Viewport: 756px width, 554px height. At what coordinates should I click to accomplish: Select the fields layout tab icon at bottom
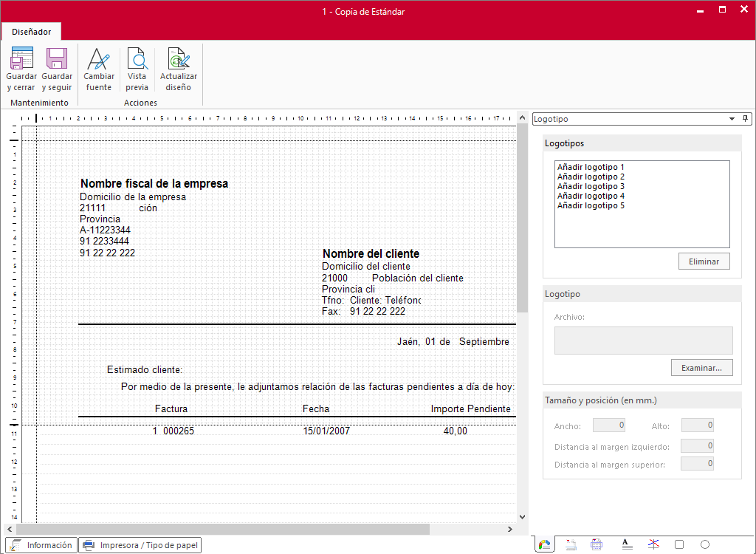(x=597, y=545)
